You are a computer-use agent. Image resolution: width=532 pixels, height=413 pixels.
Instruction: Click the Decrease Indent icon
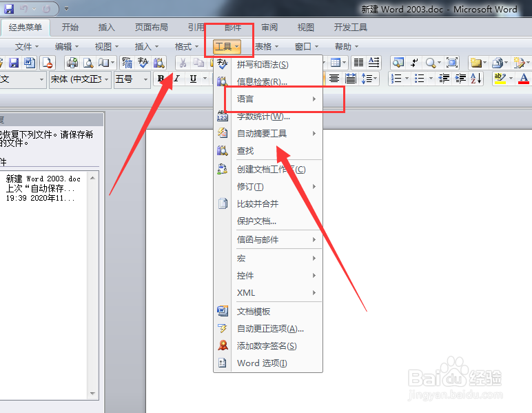click(x=444, y=79)
